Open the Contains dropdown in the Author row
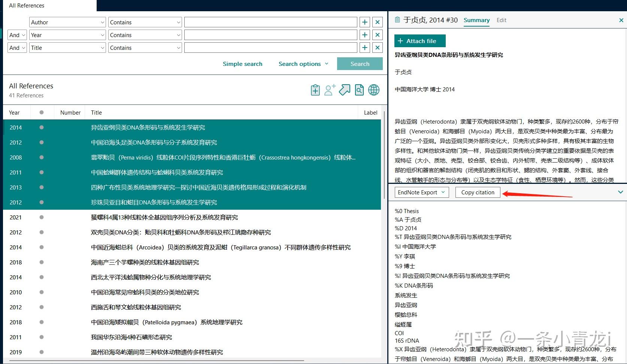This screenshot has height=364, width=627. coord(145,22)
